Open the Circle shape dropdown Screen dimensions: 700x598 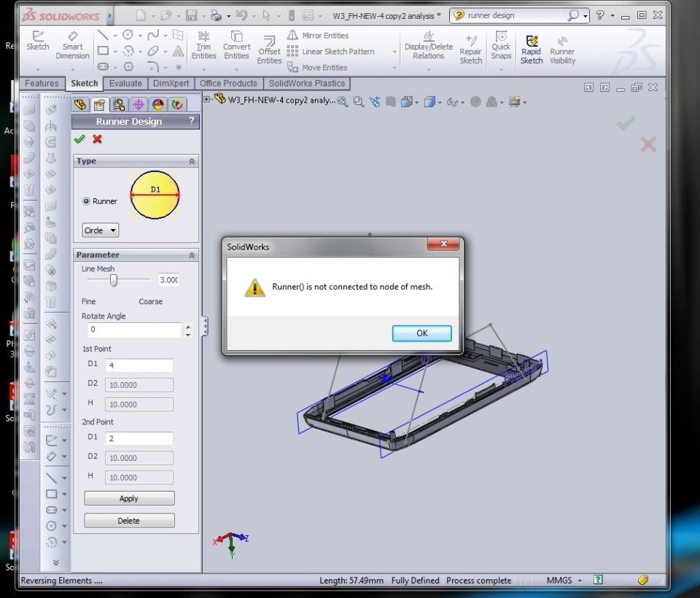tap(101, 230)
